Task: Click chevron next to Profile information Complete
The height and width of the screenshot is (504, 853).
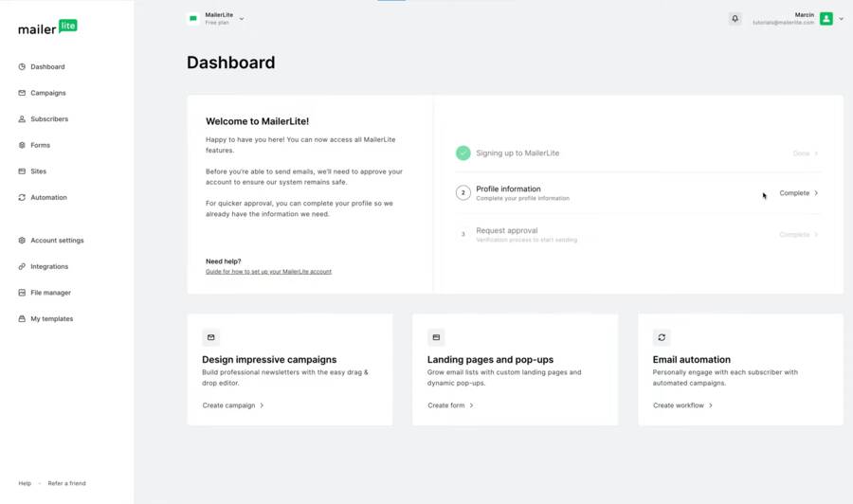Action: [x=816, y=193]
